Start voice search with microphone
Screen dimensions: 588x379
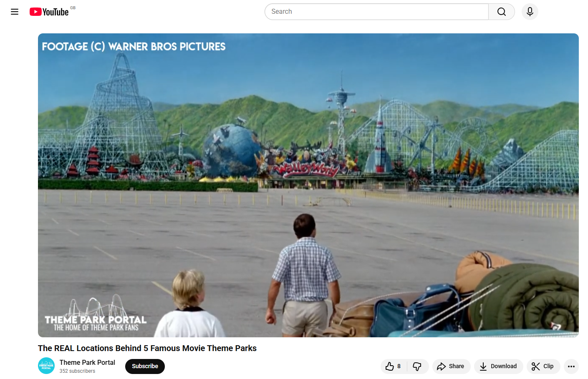point(530,12)
